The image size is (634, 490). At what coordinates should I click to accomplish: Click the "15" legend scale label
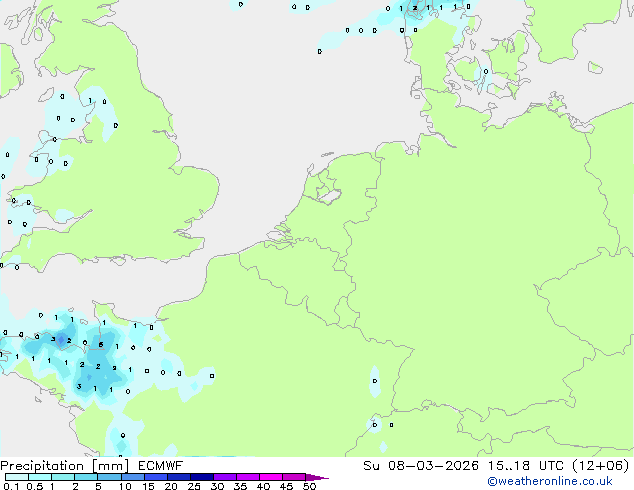point(148,486)
